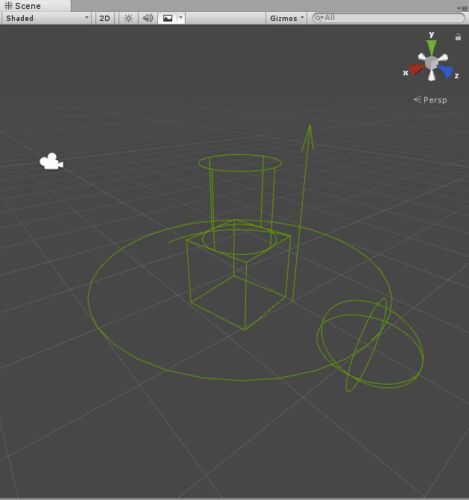Open effects dropdown arrow beside image icon

[181, 17]
